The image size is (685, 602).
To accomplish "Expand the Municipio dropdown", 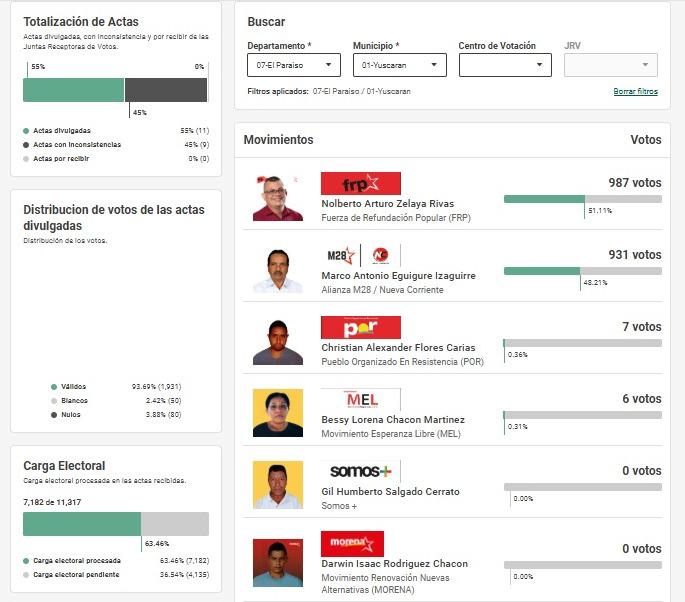I will (x=399, y=65).
